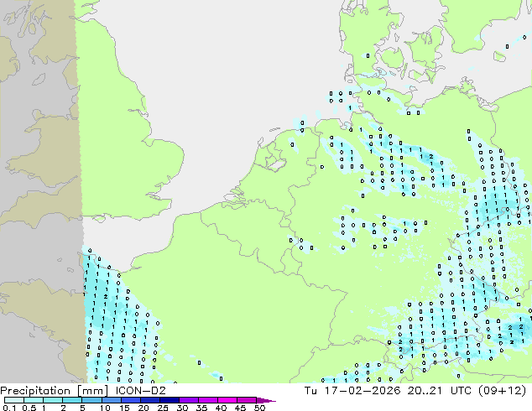Select the legend swatch between 0.5 and 1

point(34,400)
